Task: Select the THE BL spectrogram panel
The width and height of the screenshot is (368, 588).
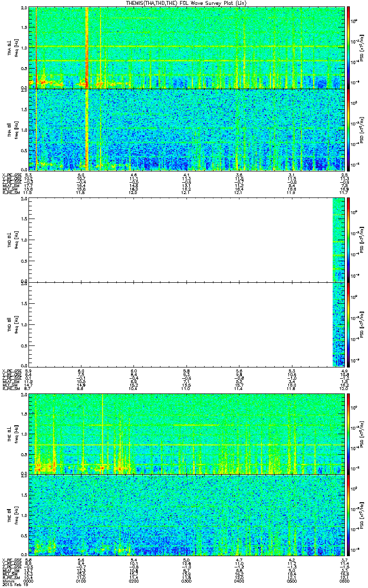Action: point(185,434)
